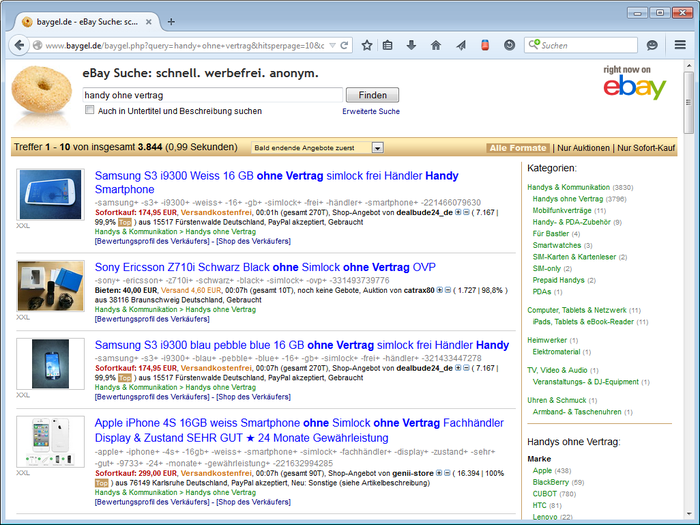The image size is (700, 525).
Task: Click the iPhone 4S thumbnail
Action: click(x=50, y=442)
